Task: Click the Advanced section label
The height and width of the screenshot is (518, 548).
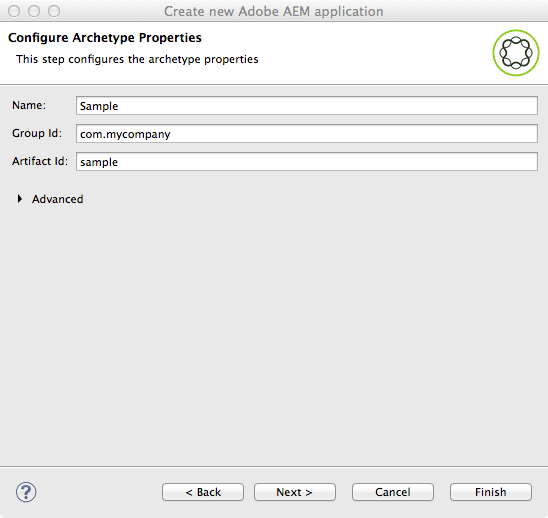Action: (x=58, y=199)
